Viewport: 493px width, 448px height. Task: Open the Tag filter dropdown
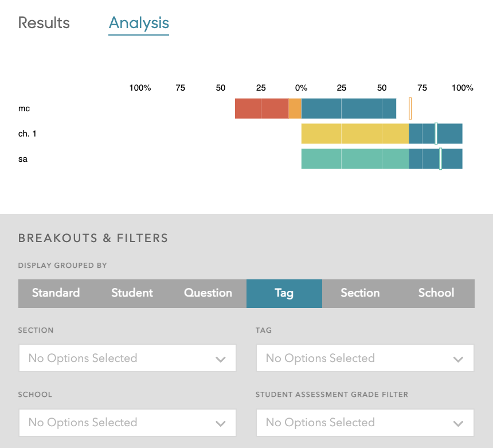(365, 358)
